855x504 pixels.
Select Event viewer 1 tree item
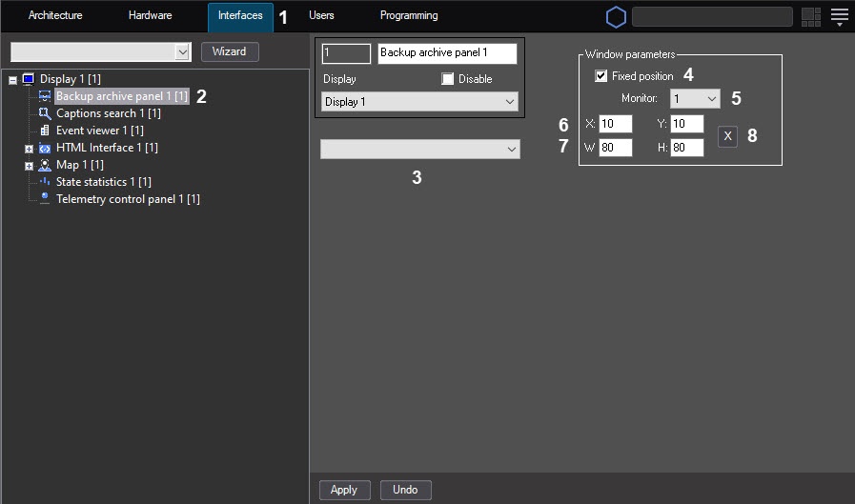tap(100, 131)
